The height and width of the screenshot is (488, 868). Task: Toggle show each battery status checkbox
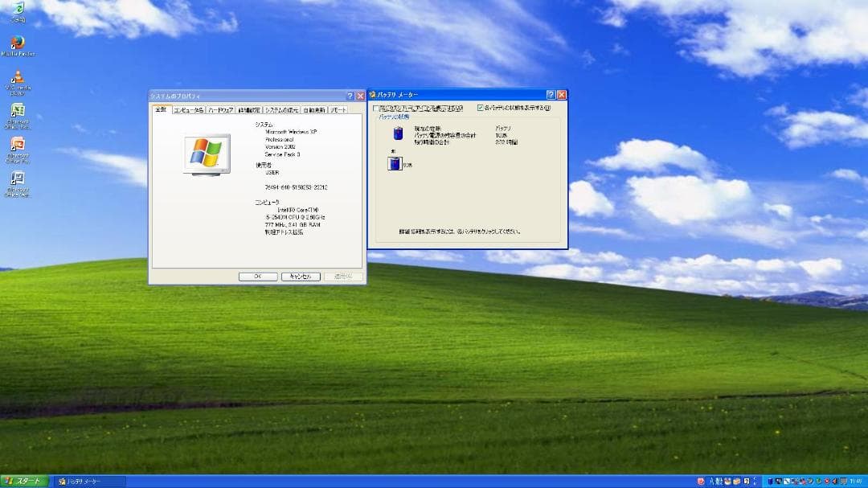pos(480,108)
